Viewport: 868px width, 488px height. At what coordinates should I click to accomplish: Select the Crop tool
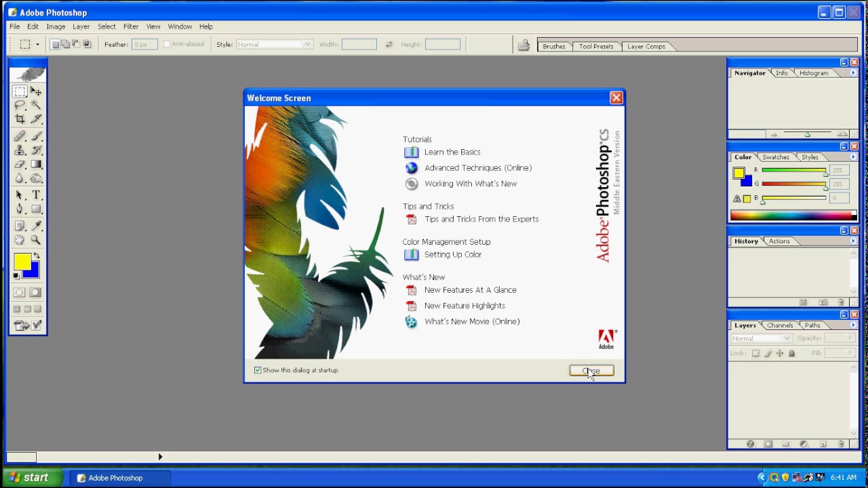(x=20, y=119)
